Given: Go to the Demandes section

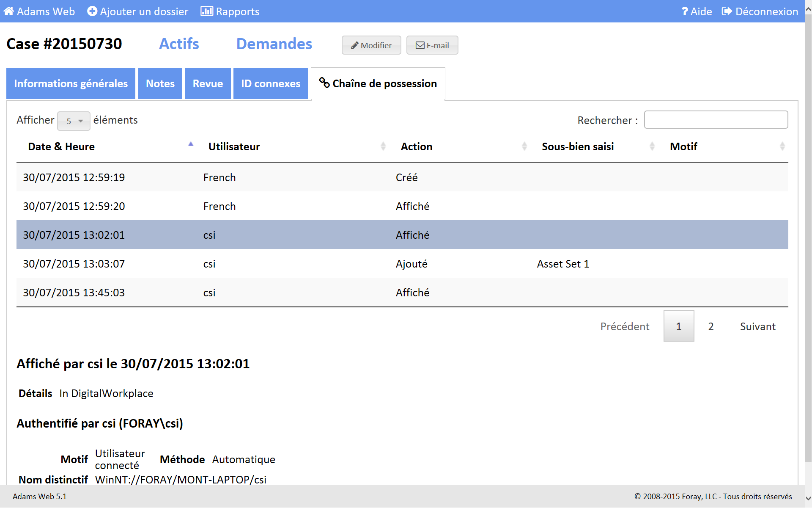Looking at the screenshot, I should click(274, 44).
